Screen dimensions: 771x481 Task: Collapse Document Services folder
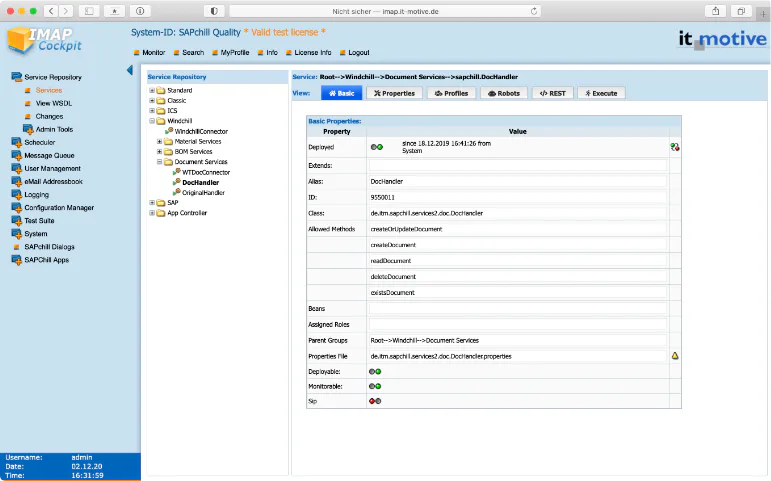click(x=159, y=161)
